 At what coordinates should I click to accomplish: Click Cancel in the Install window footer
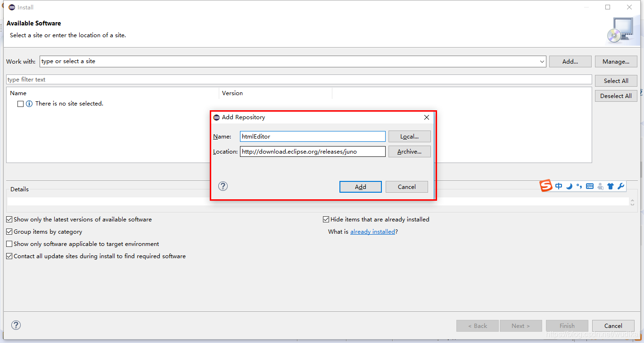[613, 326]
